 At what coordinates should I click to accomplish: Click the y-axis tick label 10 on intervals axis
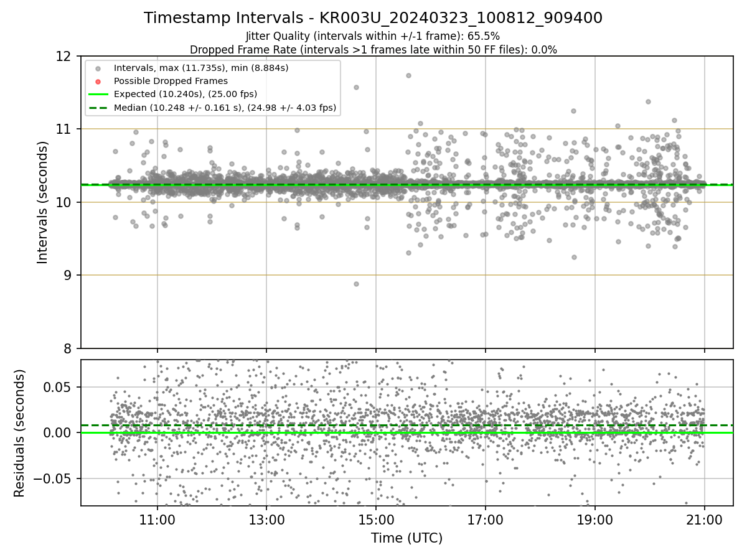coord(65,202)
